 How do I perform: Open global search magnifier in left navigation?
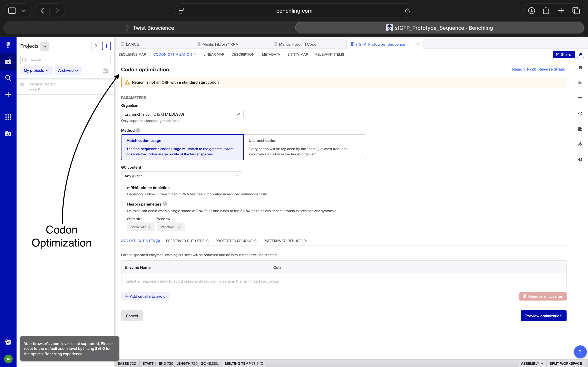point(8,78)
